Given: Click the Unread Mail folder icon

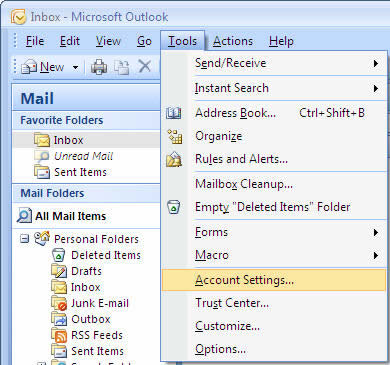Looking at the screenshot, I should pyautogui.click(x=42, y=156).
